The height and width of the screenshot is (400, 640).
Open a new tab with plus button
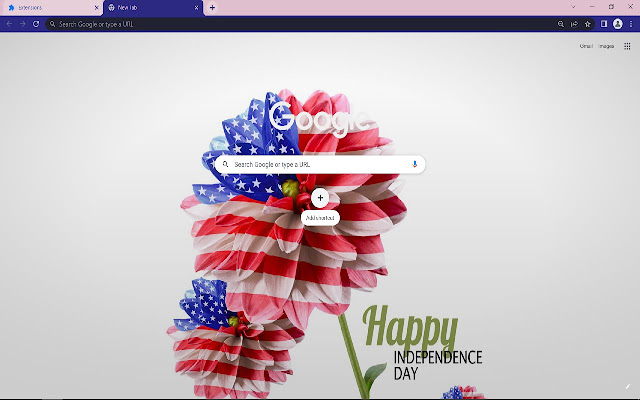(x=212, y=7)
